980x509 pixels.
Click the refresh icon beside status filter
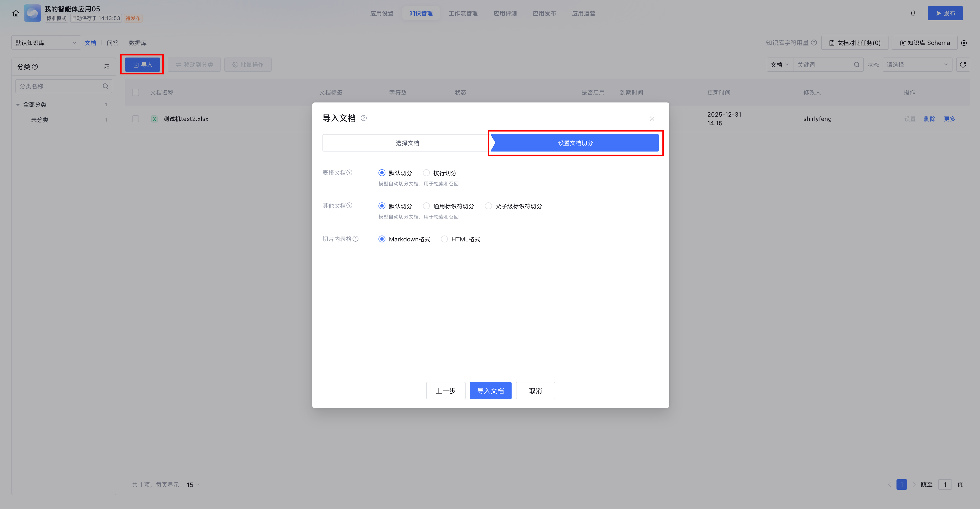click(963, 65)
